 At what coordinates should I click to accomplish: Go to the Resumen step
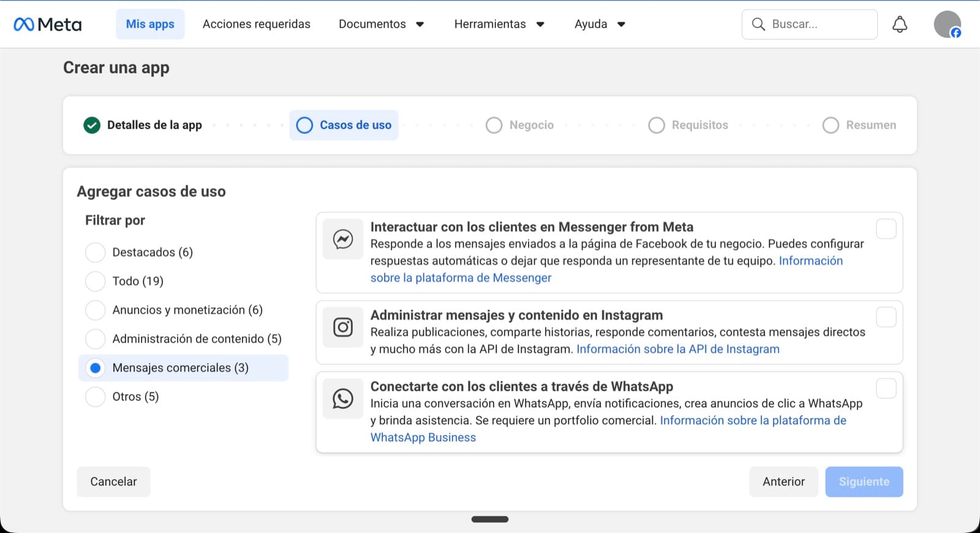pyautogui.click(x=859, y=125)
